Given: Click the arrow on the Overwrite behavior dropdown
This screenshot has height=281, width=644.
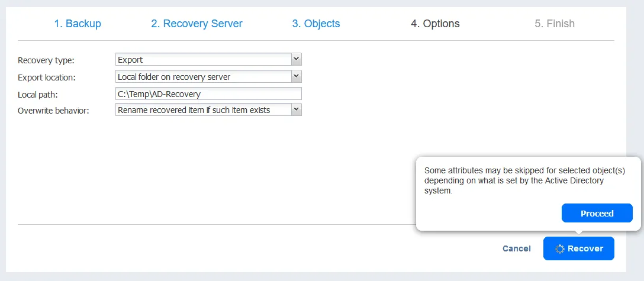Looking at the screenshot, I should pyautogui.click(x=297, y=110).
